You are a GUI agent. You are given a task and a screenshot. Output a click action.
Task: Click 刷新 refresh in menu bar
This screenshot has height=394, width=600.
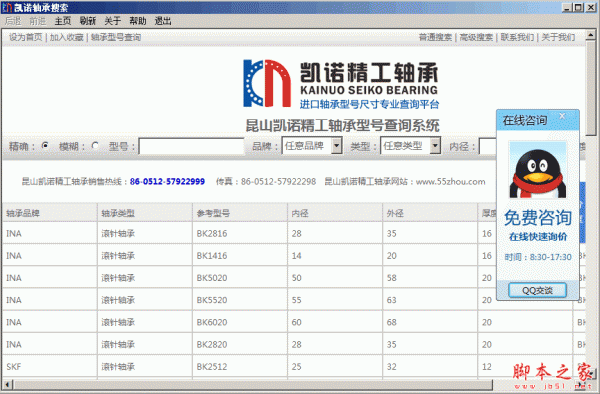(88, 21)
